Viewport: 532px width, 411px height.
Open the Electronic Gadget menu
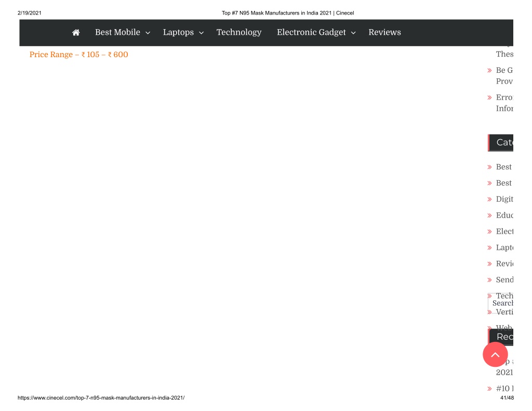(311, 32)
